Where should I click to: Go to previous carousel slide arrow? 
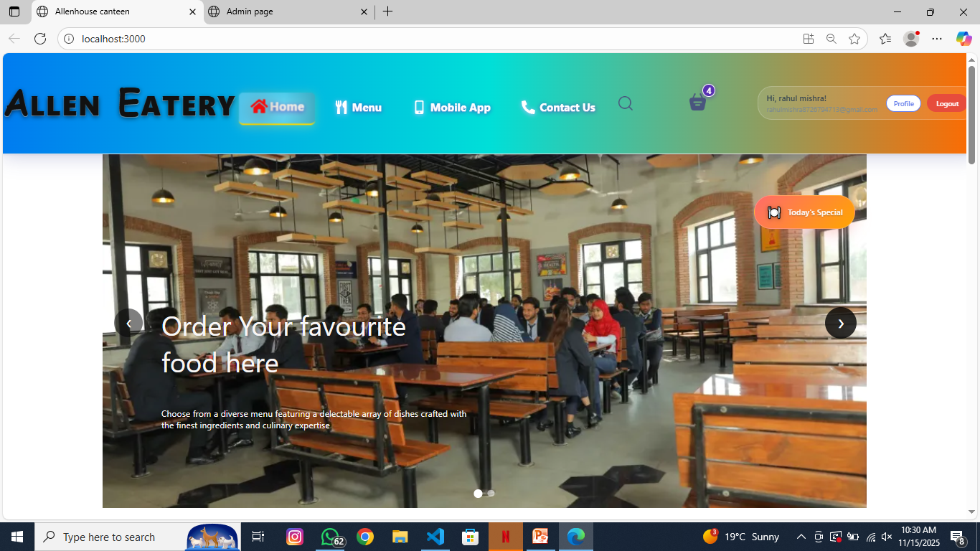click(128, 323)
